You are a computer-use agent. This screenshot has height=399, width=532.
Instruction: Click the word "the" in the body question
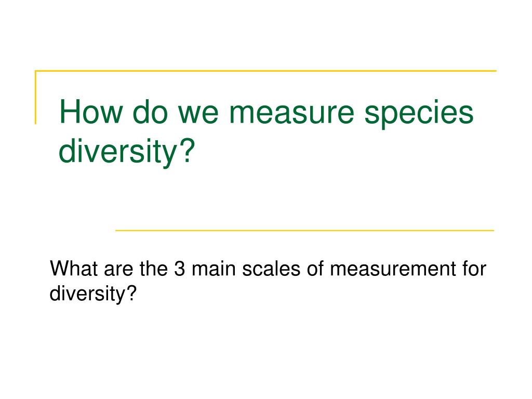pos(153,269)
